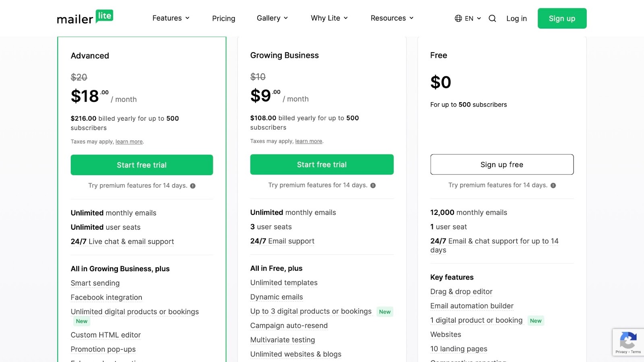Start free trial for Growing Business
Screen dimensions: 644x362
[322, 165]
